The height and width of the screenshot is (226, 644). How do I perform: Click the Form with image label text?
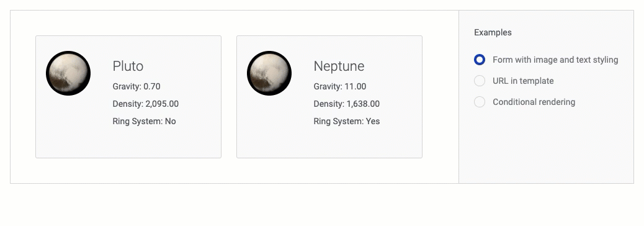point(555,60)
